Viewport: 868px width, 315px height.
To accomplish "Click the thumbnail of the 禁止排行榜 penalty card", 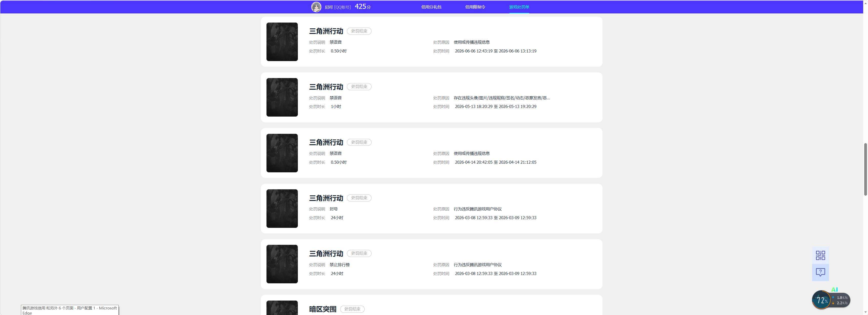I will (x=282, y=264).
